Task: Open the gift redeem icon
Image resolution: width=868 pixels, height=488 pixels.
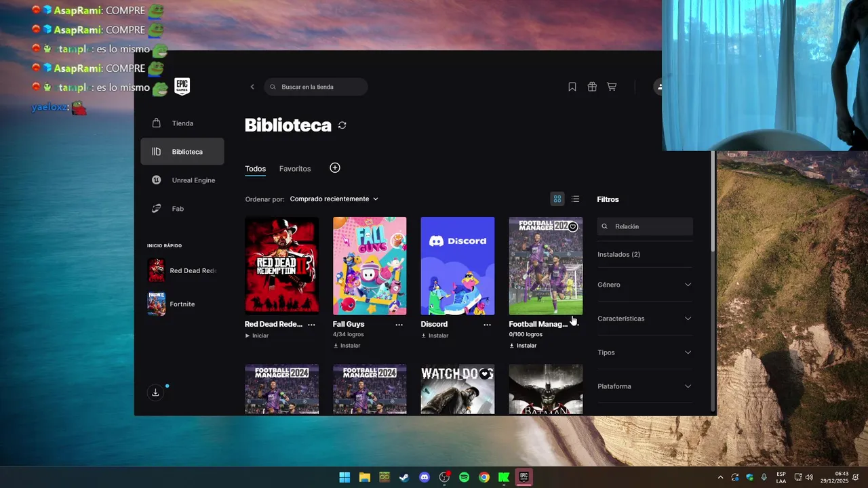Action: [x=592, y=87]
